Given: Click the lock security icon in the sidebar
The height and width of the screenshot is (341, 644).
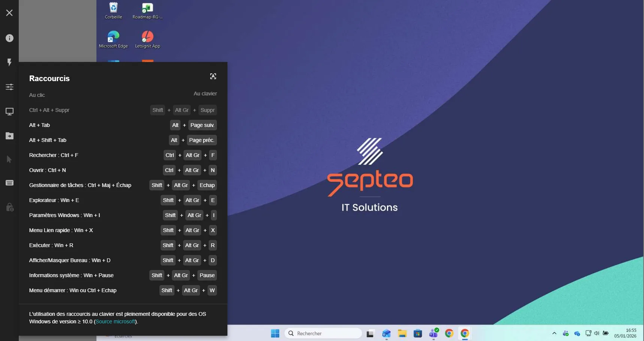Looking at the screenshot, I should coord(9,207).
